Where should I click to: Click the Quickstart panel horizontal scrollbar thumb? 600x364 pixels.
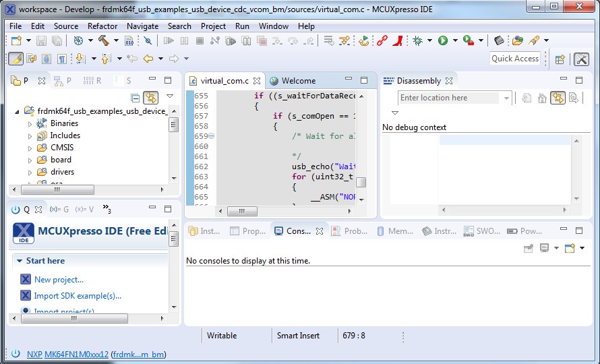74,318
